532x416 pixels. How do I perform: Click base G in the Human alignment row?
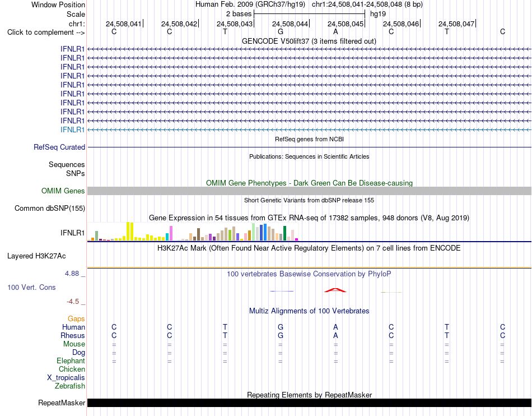(280, 327)
